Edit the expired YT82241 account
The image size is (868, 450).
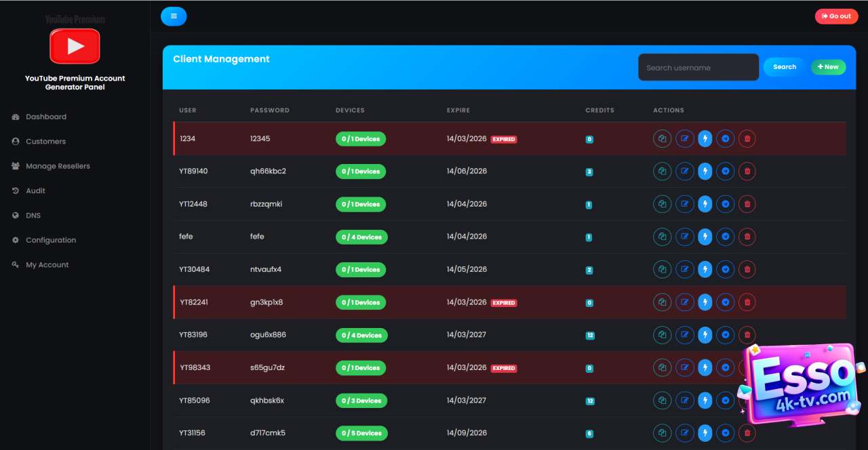click(684, 302)
